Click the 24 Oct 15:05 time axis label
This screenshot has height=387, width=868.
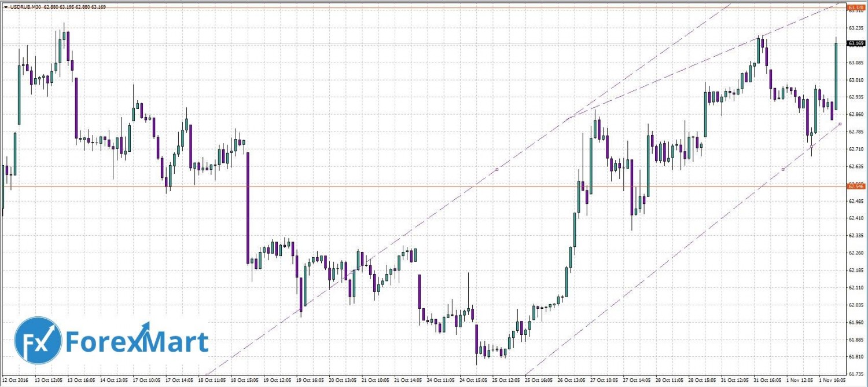tap(475, 381)
